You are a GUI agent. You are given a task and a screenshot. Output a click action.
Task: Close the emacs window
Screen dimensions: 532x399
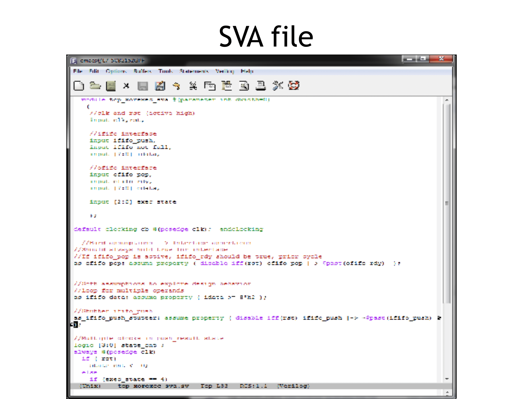tap(441, 59)
